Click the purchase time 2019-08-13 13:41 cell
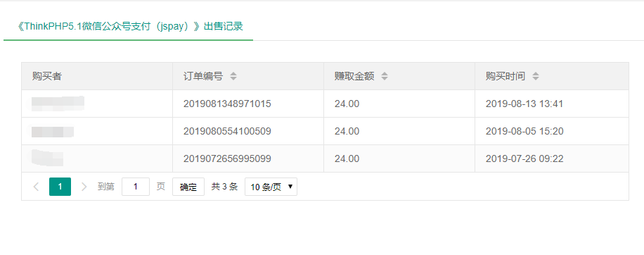Screen dimensions: 644x255 click(x=524, y=104)
